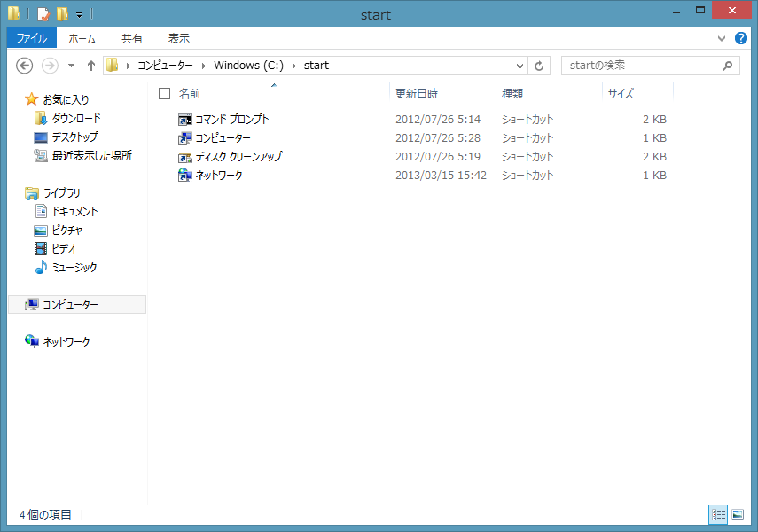
Task: Go forward with the forward arrow button
Action: coord(50,66)
